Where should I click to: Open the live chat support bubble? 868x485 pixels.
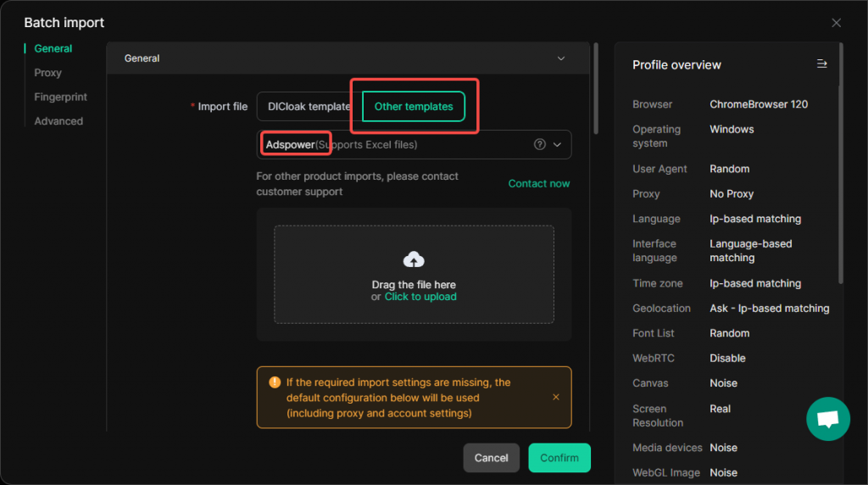click(828, 419)
